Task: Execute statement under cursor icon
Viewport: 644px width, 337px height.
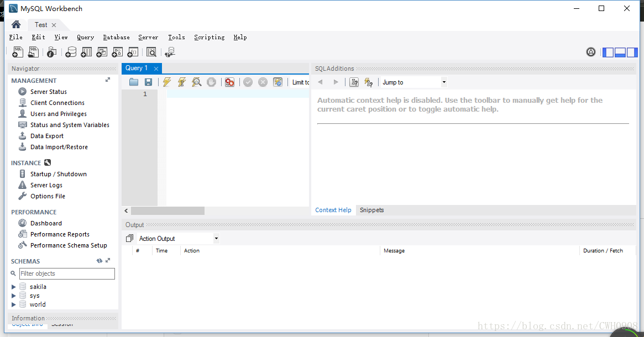Action: coord(181,82)
